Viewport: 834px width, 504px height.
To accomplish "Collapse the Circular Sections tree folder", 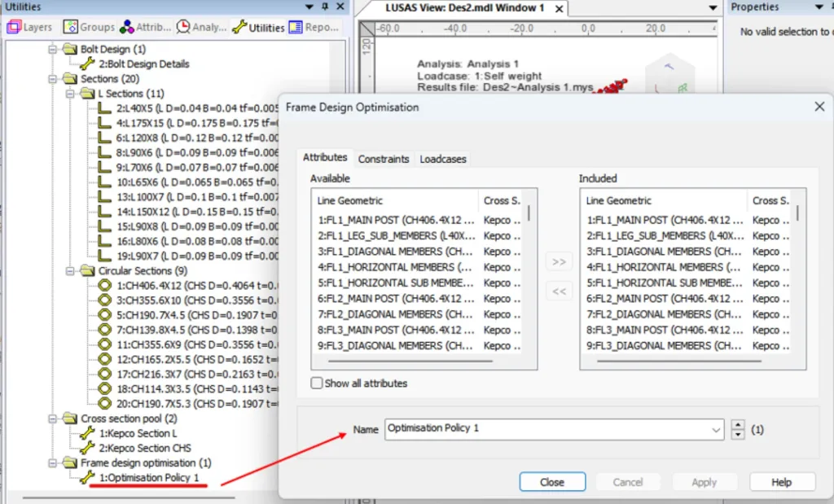I will (72, 270).
